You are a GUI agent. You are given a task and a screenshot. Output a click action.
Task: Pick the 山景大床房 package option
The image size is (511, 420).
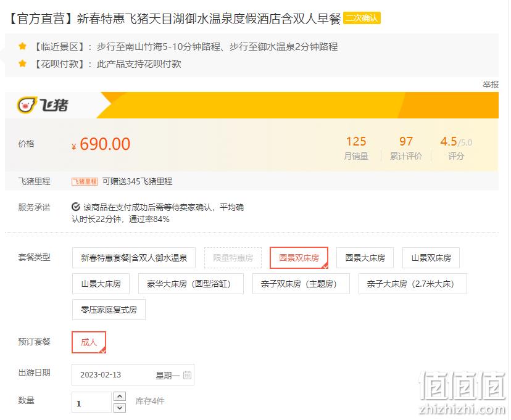101,284
